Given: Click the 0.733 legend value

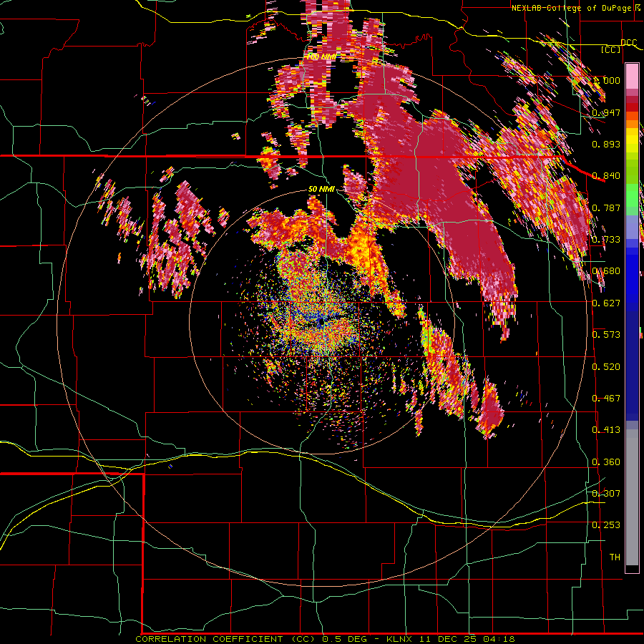Looking at the screenshot, I should (606, 240).
